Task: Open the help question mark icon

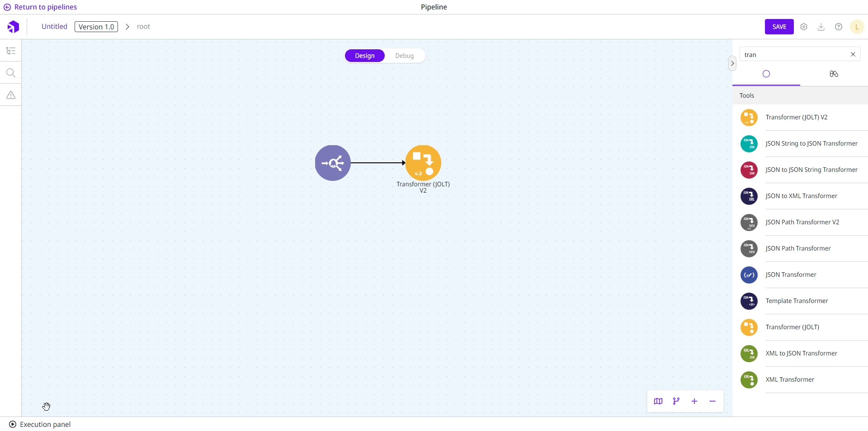Action: tap(839, 27)
